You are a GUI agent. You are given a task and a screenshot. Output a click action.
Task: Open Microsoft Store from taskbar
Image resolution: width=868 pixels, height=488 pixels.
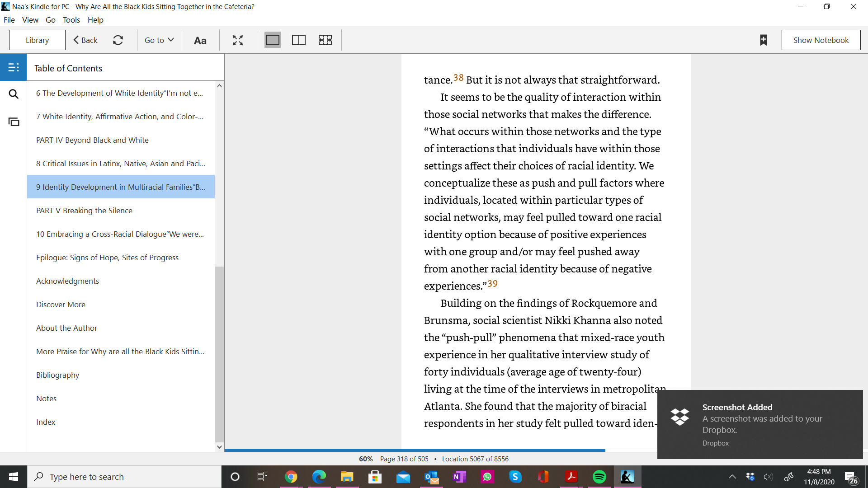375,477
